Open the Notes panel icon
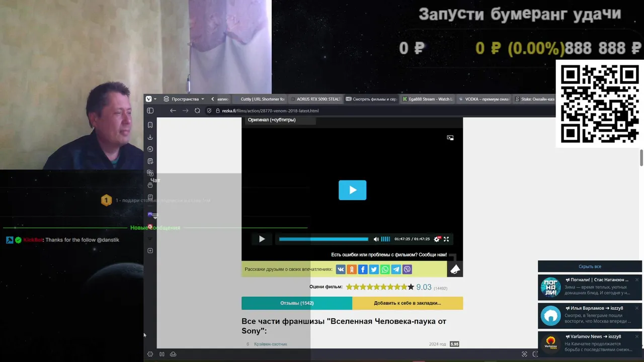This screenshot has width=644, height=362. [150, 161]
